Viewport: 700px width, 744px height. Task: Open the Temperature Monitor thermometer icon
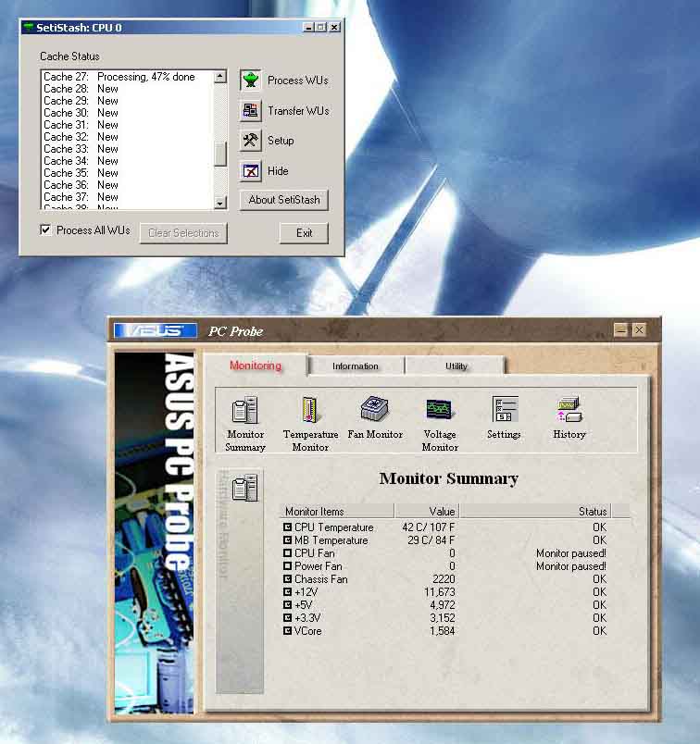coord(310,410)
